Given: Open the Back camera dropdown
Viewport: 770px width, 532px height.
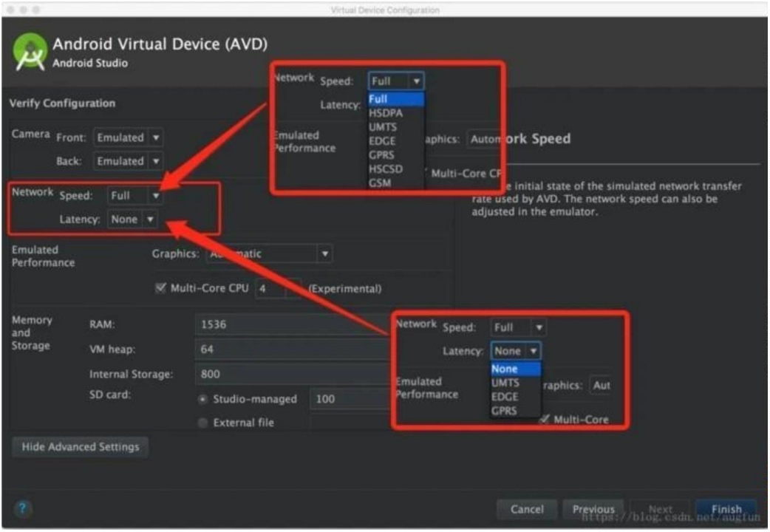Looking at the screenshot, I should click(x=128, y=161).
